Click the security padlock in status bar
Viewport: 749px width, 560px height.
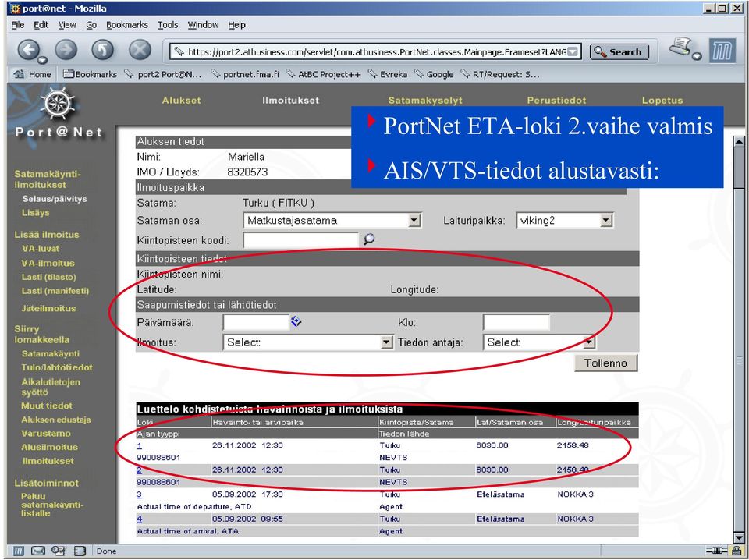point(736,551)
